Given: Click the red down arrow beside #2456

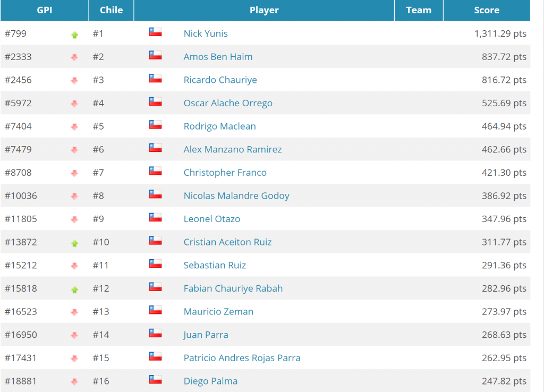Looking at the screenshot, I should 74,81.
